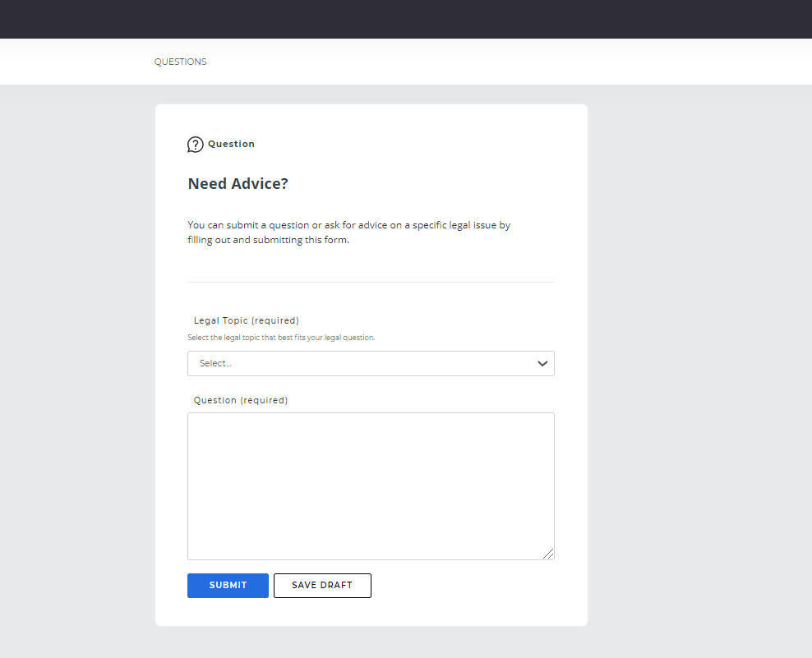Click the gray background right of form
Viewport: 812px width, 658px height.
click(x=699, y=362)
